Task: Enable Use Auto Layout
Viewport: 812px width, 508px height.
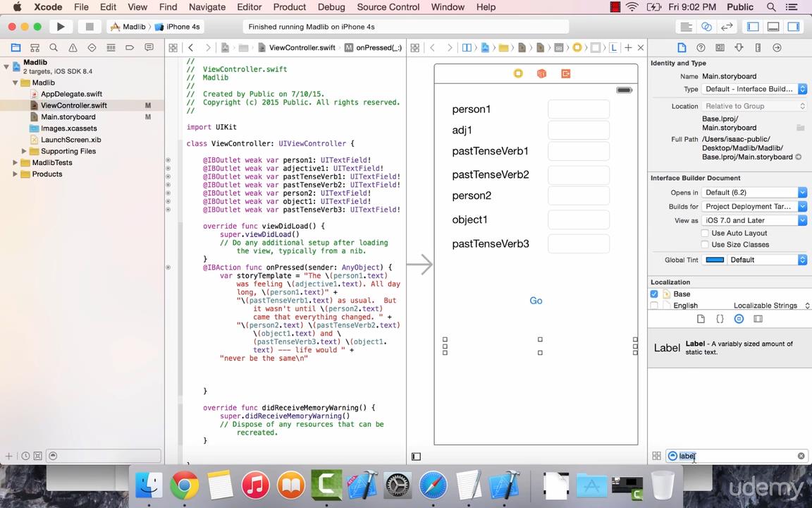Action: coord(705,233)
